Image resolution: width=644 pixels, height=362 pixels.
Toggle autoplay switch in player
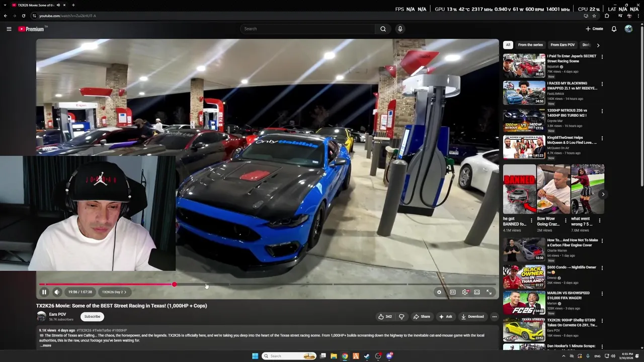point(439,292)
